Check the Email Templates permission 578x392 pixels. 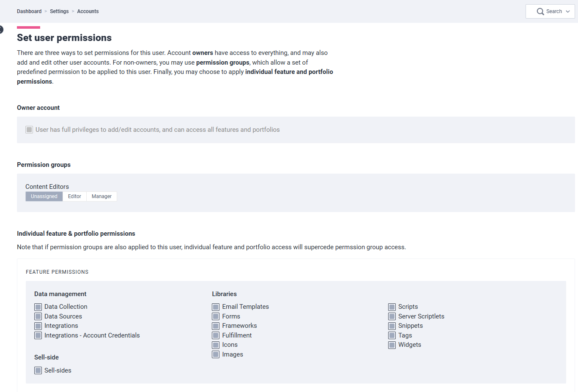tap(216, 307)
